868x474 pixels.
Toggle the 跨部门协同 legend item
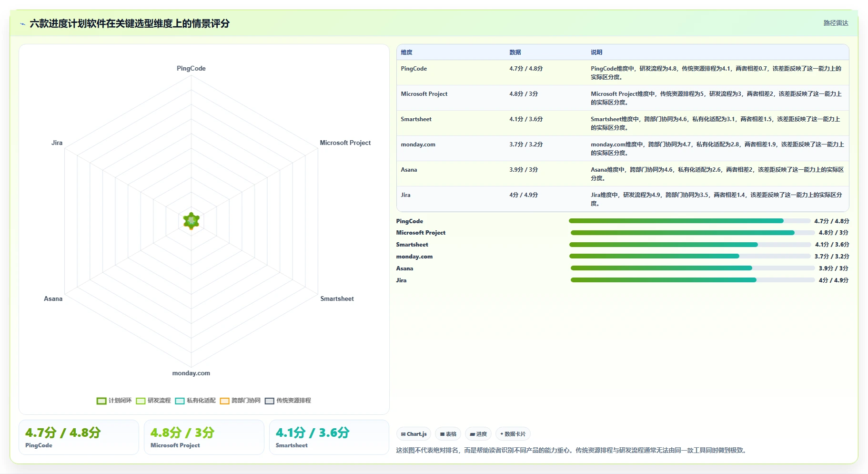[x=240, y=401]
